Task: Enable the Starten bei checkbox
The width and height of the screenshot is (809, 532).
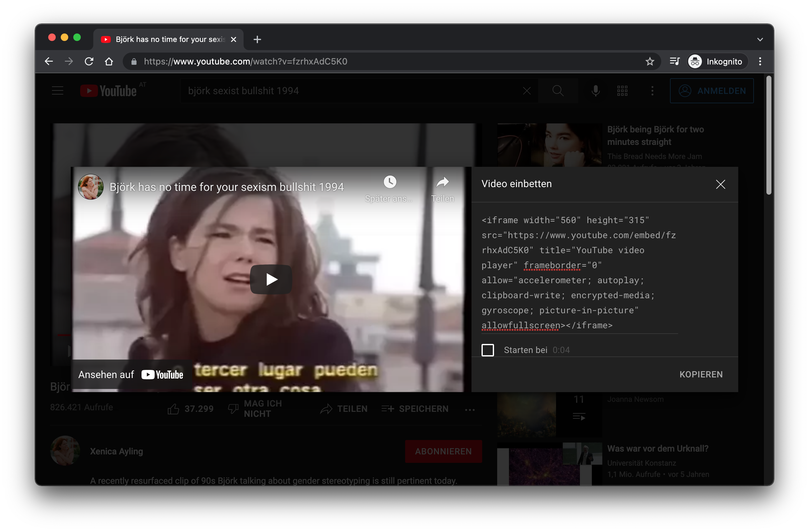Action: tap(487, 350)
